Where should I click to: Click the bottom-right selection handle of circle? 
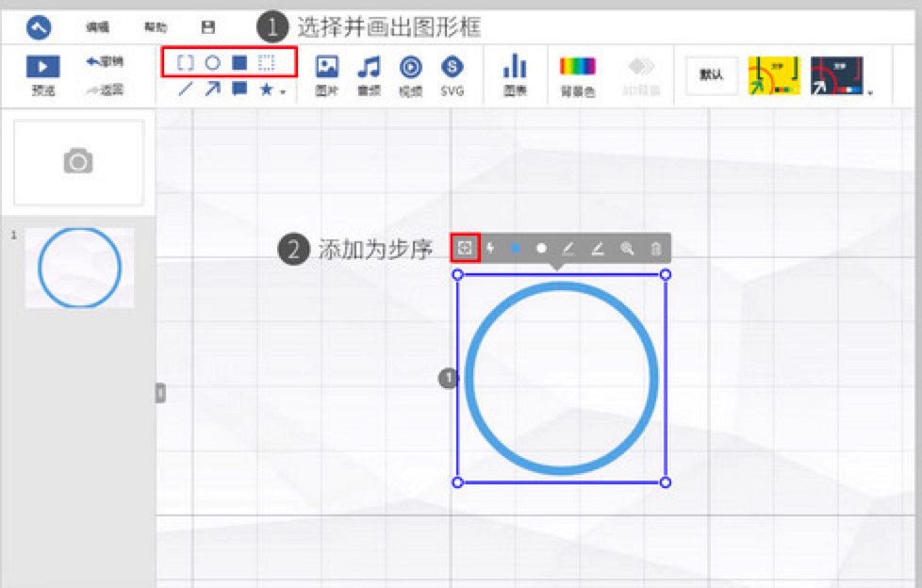click(665, 482)
